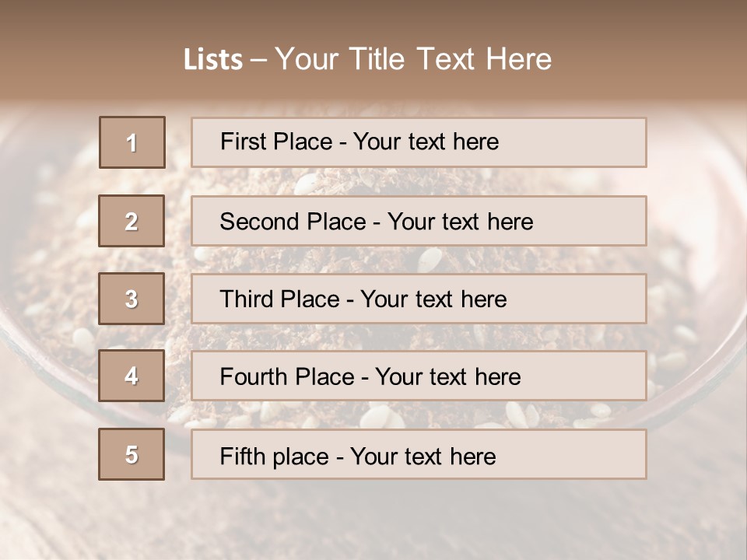Click the number 1 box

(x=132, y=142)
